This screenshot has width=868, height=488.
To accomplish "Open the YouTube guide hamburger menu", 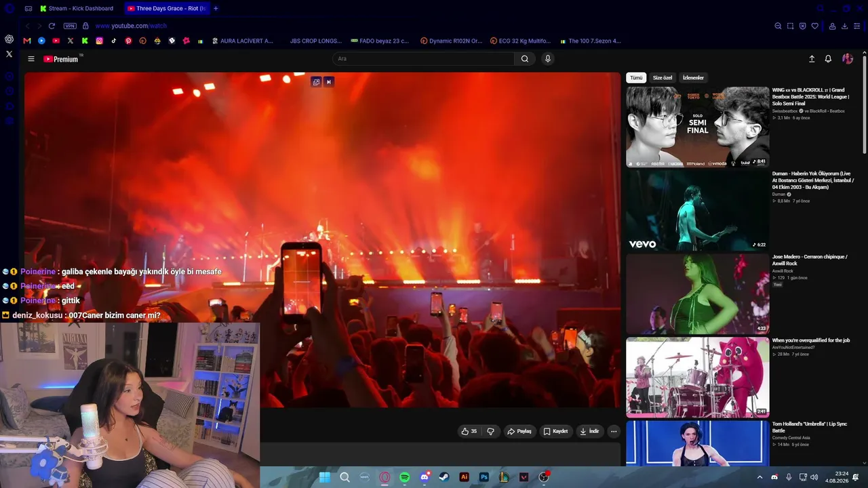I will [31, 59].
